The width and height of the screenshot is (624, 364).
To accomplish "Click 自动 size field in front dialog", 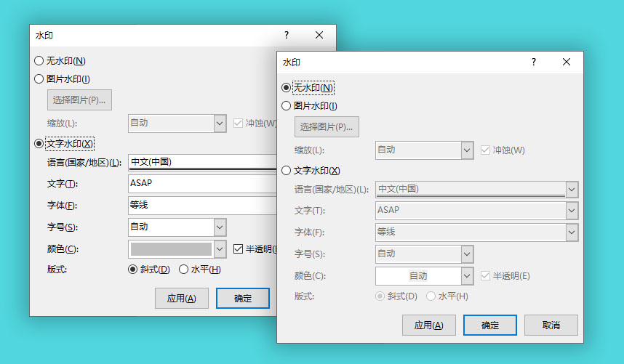I will coord(418,254).
